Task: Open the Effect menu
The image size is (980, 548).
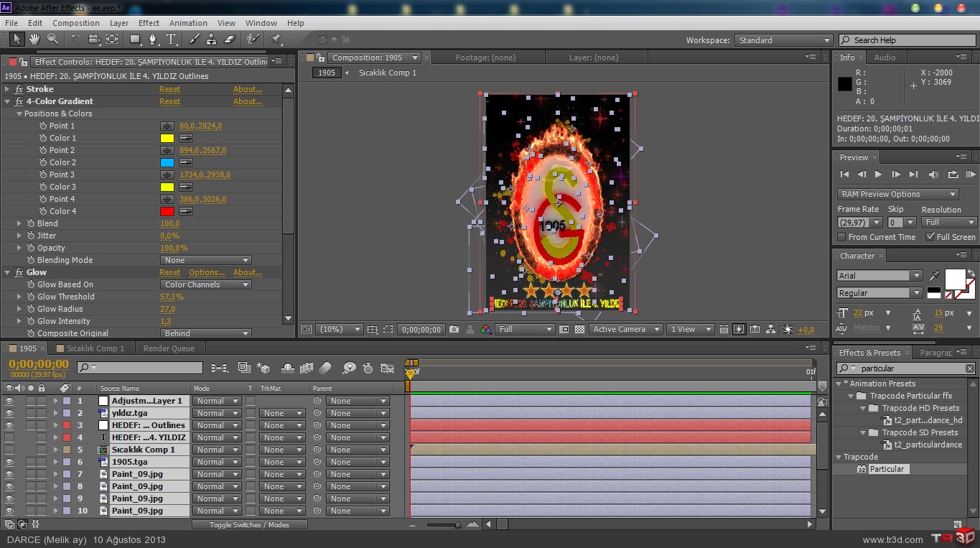Action: coord(149,23)
